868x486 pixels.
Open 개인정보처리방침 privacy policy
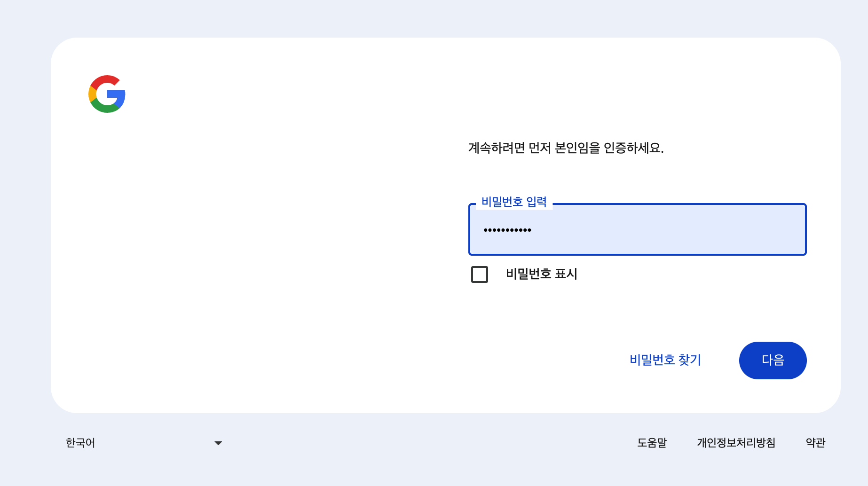(736, 442)
